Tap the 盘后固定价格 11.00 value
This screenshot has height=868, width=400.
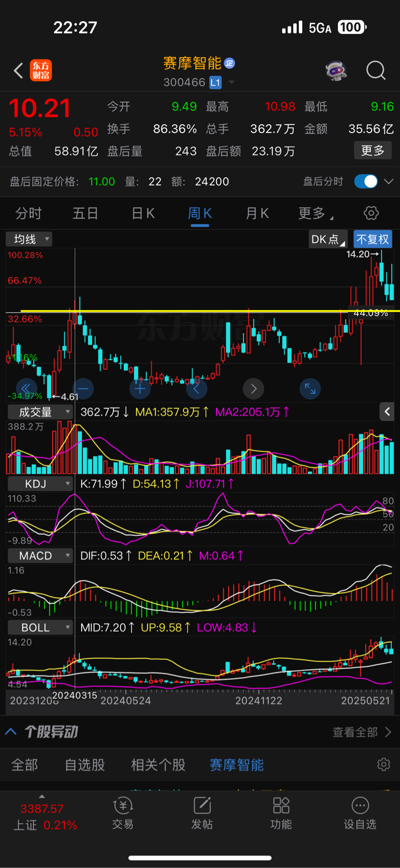click(102, 181)
